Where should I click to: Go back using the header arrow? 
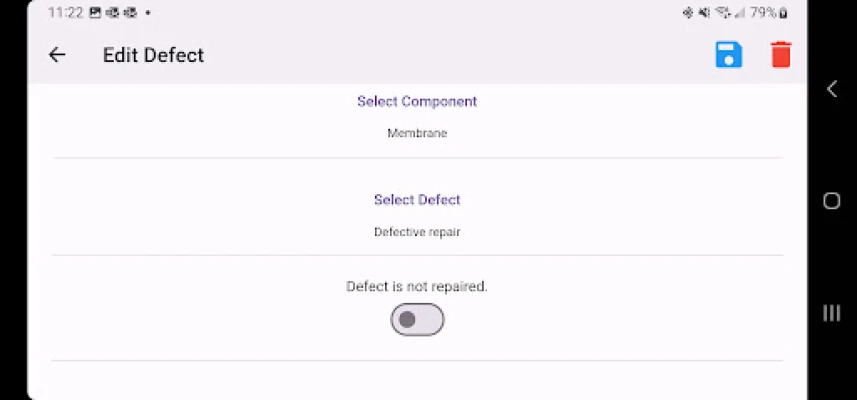57,55
